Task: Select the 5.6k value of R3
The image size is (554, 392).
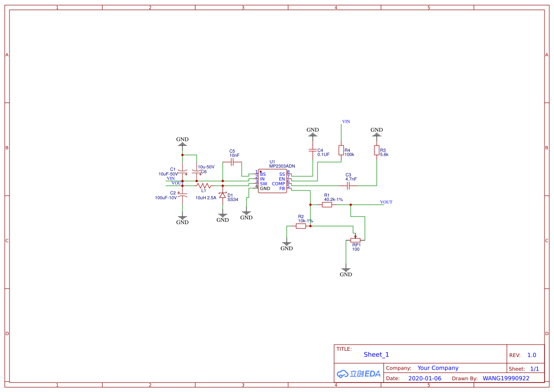Action: [384, 155]
